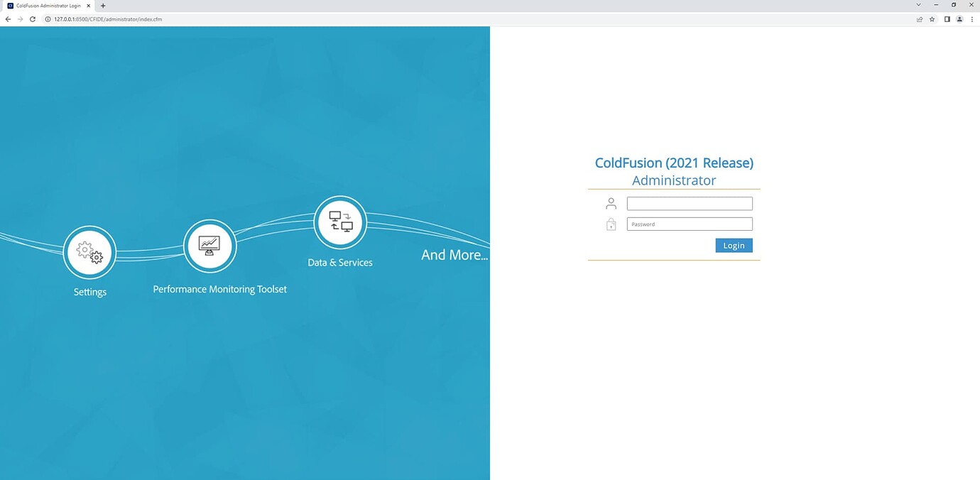Click the Login button
The width and height of the screenshot is (980, 480).
[734, 245]
